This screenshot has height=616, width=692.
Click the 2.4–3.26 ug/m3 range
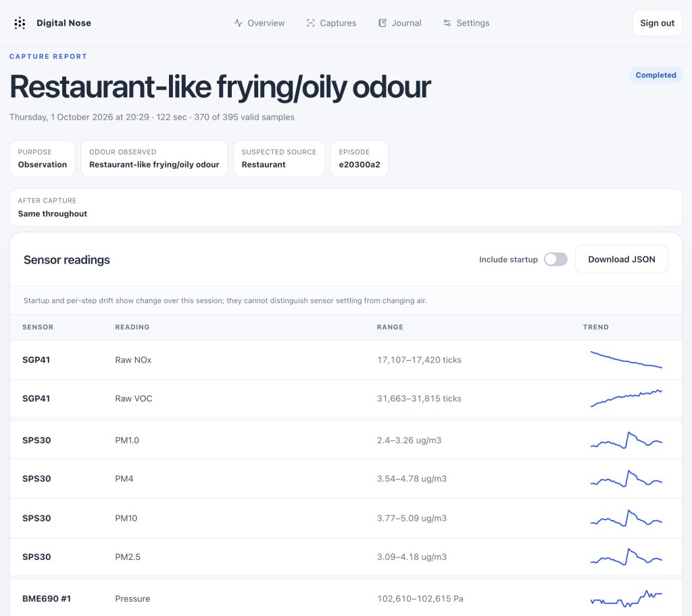[409, 440]
